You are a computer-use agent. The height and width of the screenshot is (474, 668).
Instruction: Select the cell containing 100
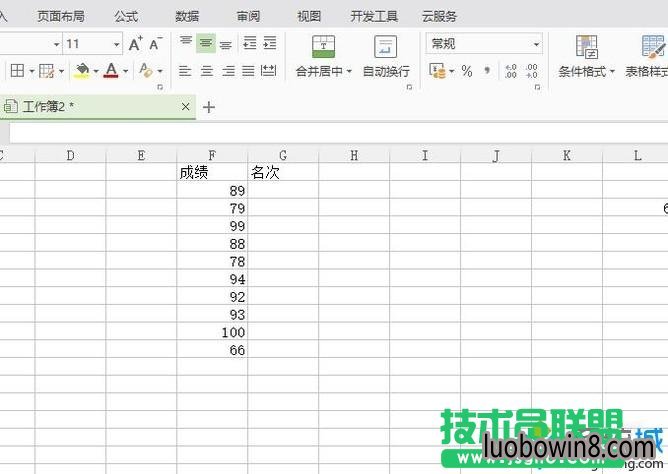click(x=212, y=332)
